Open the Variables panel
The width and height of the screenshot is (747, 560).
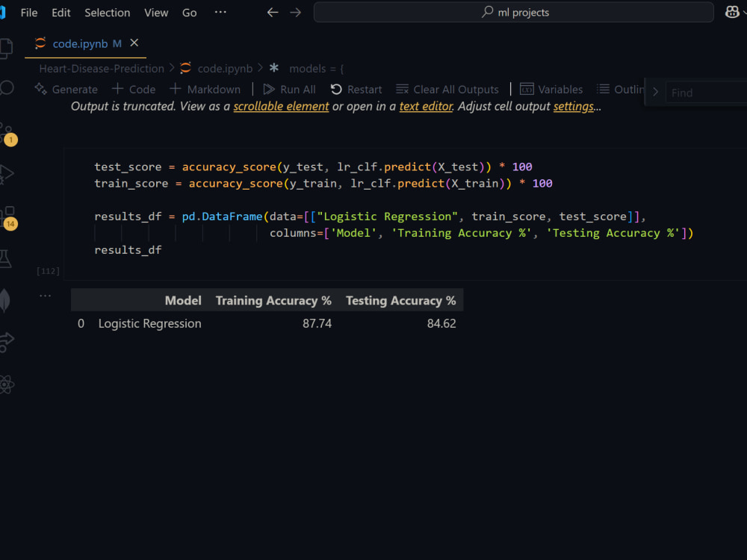(551, 89)
